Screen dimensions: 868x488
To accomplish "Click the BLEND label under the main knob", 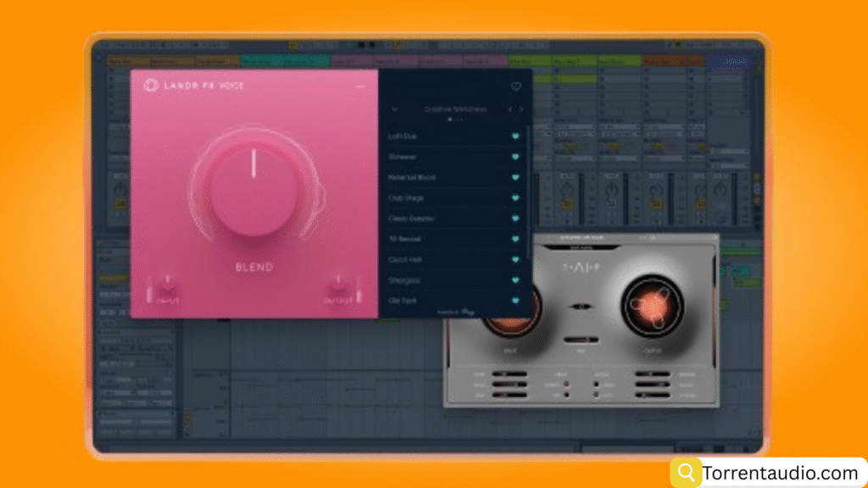I will coord(253,267).
